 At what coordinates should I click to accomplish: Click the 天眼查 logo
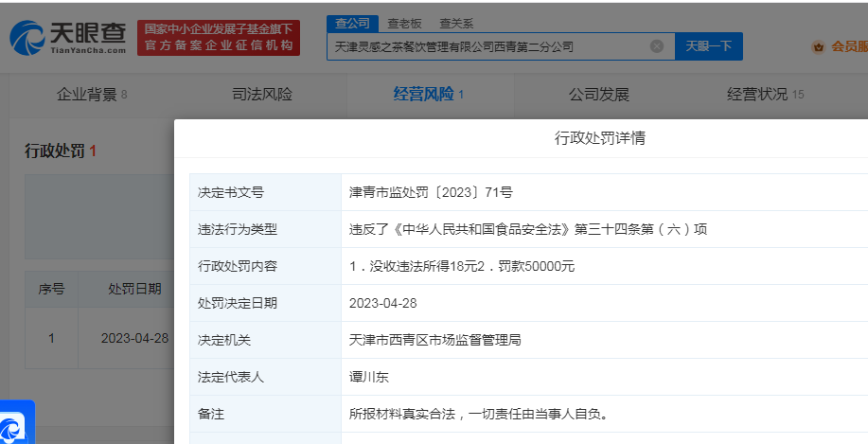67,38
